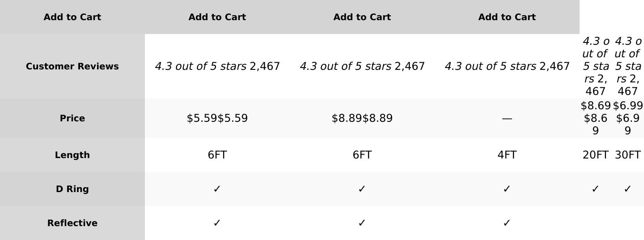Open star rating reviews for the $5.59 product
Viewport: 644px width, 240px height.
pos(200,66)
